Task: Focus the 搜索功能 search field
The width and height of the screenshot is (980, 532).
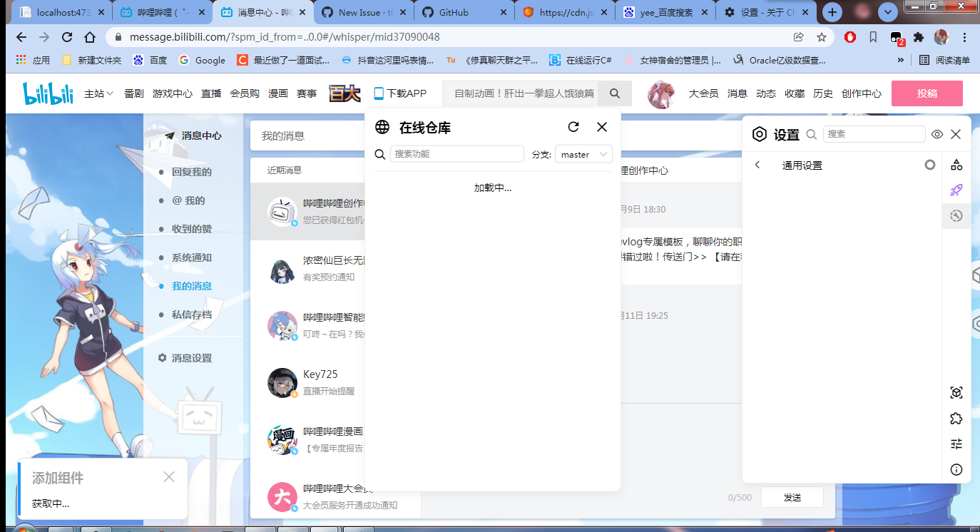Action: pyautogui.click(x=457, y=154)
